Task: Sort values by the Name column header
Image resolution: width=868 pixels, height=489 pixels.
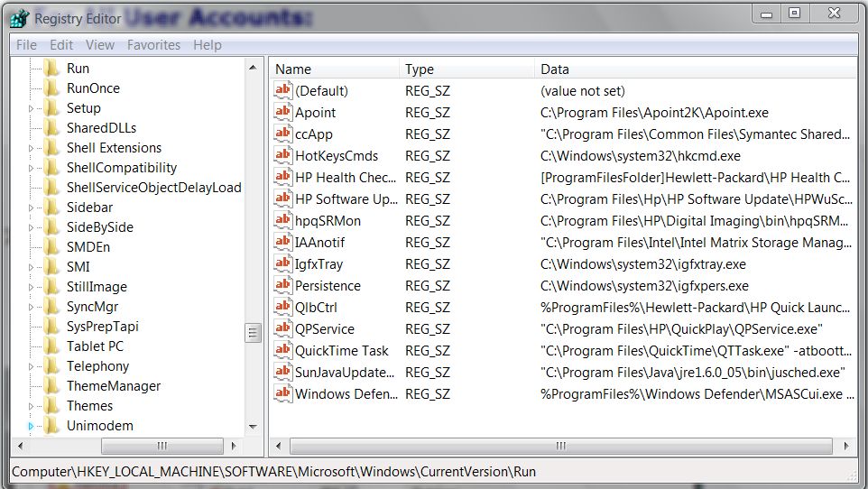Action: coord(335,69)
